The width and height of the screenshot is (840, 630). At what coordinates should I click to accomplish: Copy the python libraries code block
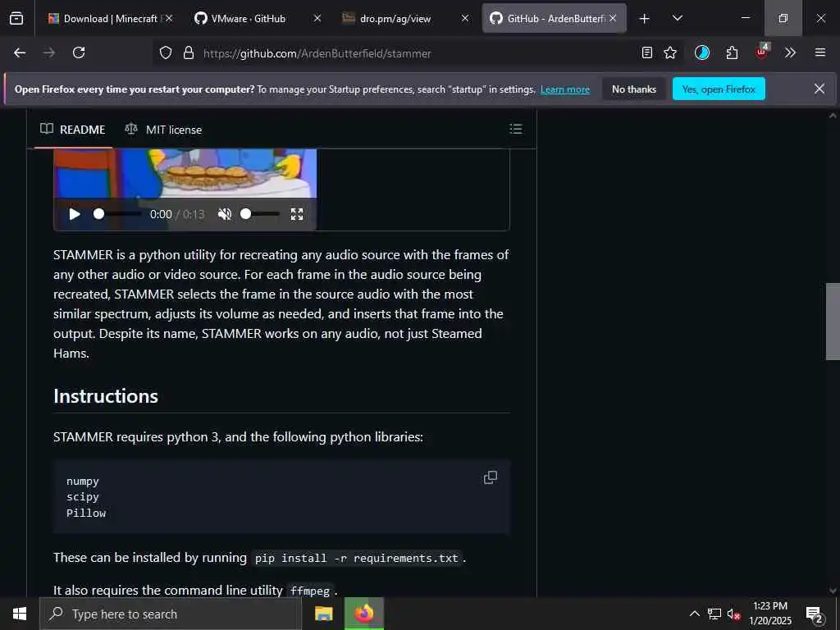[491, 477]
